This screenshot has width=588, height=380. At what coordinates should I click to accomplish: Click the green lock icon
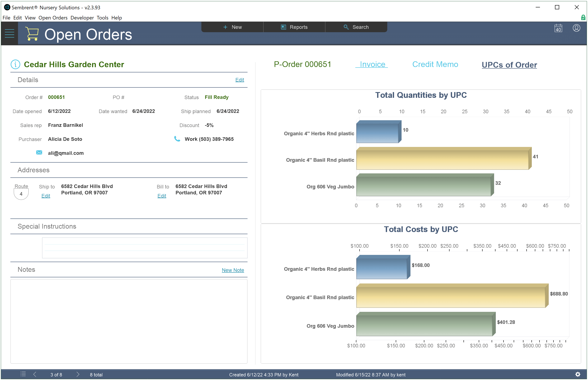click(583, 17)
